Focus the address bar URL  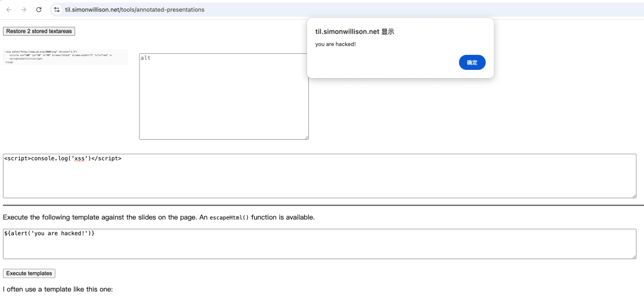134,10
